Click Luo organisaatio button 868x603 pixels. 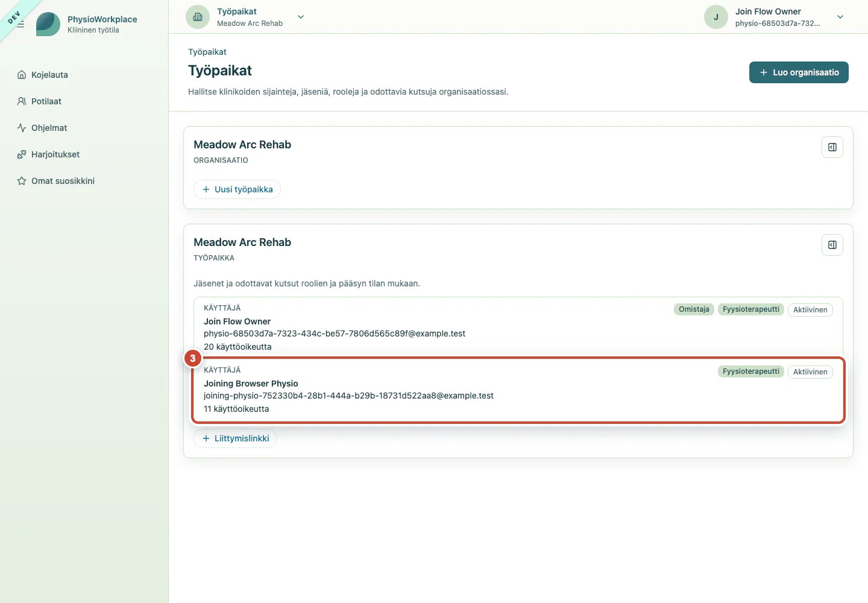(x=799, y=72)
